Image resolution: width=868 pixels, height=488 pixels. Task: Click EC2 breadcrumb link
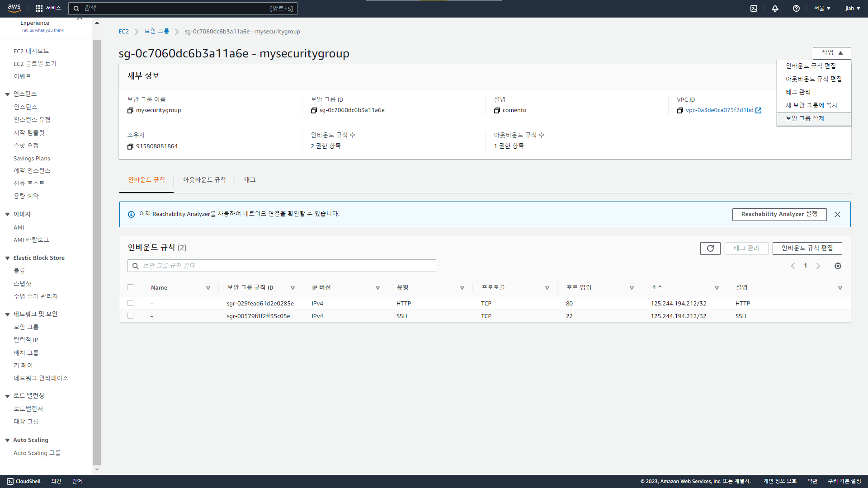pyautogui.click(x=124, y=32)
